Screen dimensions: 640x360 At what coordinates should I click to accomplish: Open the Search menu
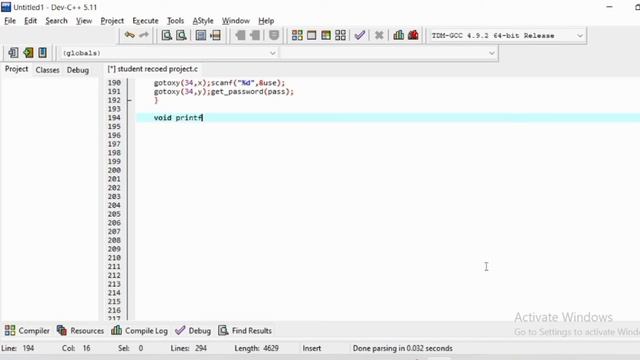pos(56,21)
